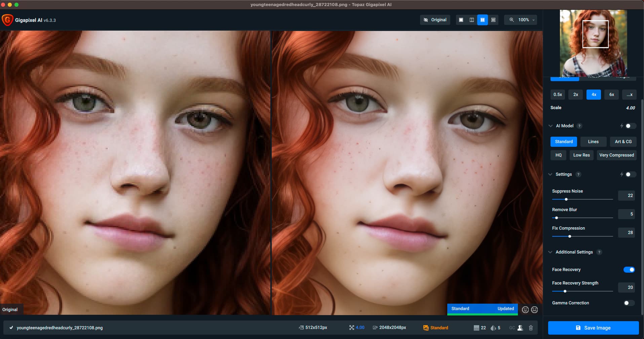644x339 pixels.
Task: Select the side-by-side view icon
Action: tap(483, 20)
